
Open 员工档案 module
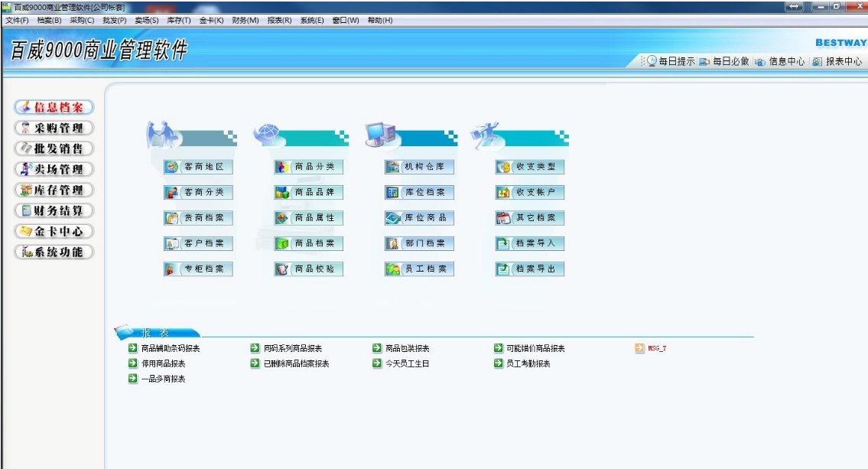click(x=420, y=269)
